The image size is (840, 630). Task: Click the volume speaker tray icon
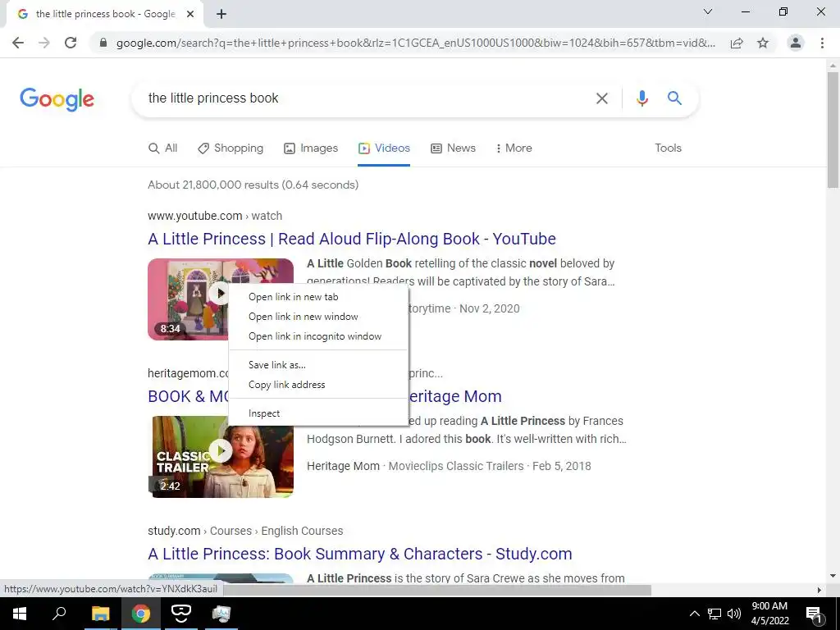(734, 614)
